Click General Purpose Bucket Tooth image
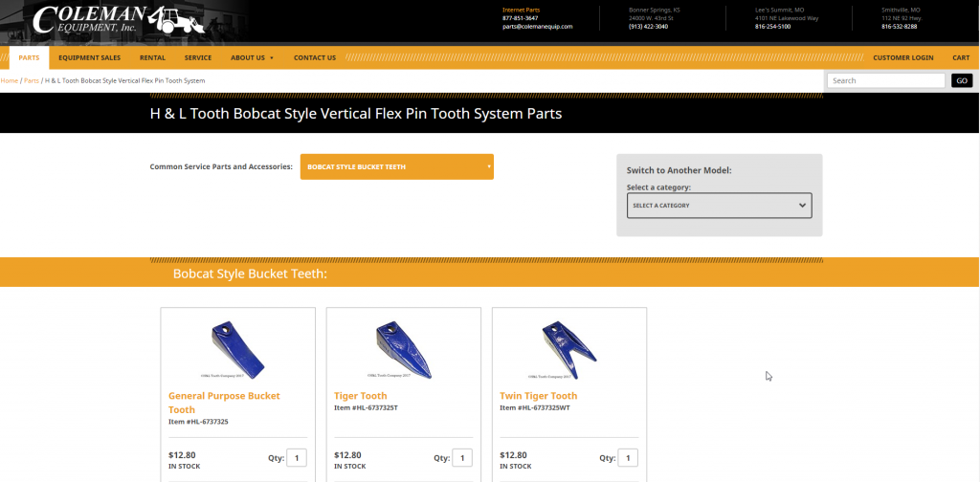Viewport: 980px width, 482px height. [237, 350]
